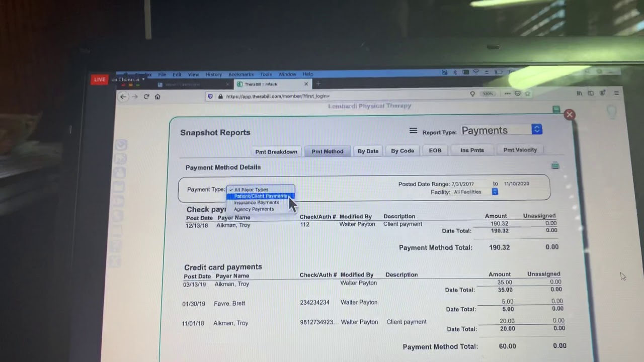
Task: Click the shield icon in the address bar
Action: click(x=210, y=96)
